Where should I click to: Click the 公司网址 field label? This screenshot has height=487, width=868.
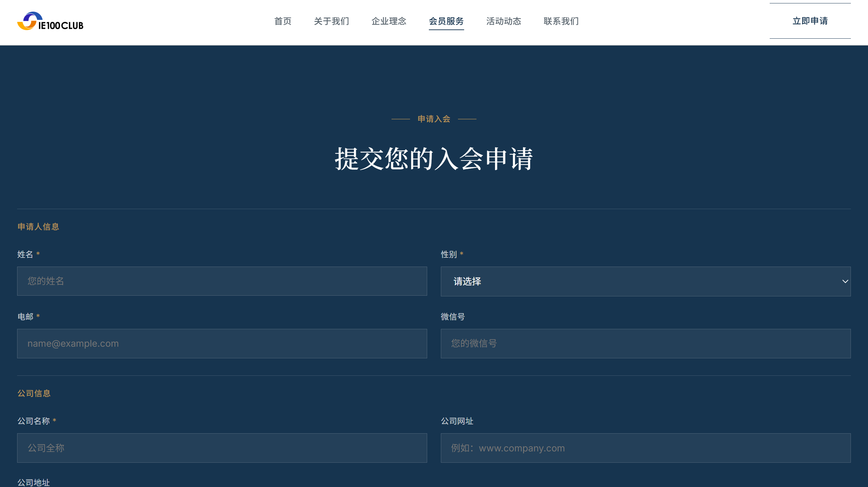[457, 421]
